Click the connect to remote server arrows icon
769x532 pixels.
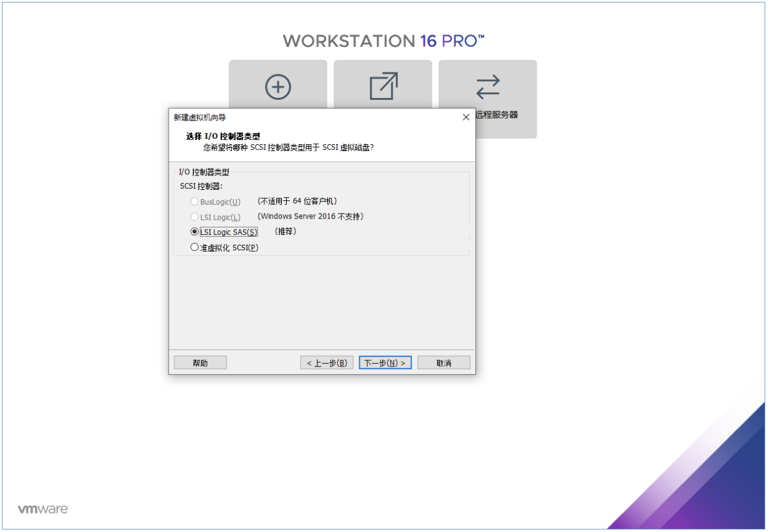coord(488,87)
